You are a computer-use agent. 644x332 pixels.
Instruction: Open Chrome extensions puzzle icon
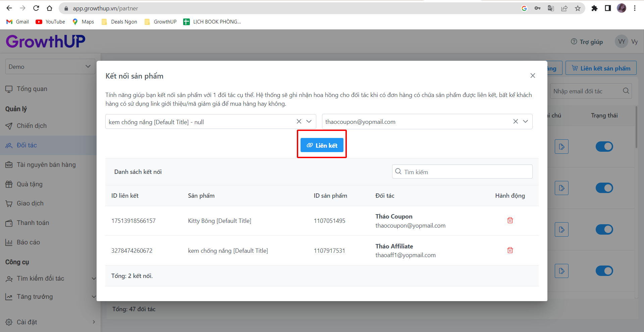(594, 8)
